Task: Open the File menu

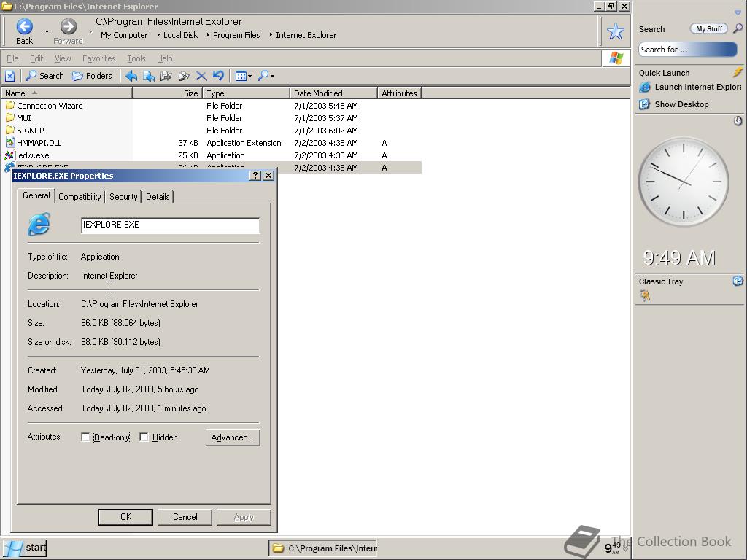Action: 12,58
